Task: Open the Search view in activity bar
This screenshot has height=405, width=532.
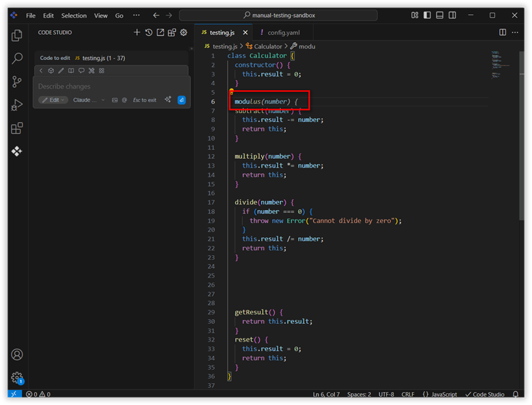Action: pos(17,59)
